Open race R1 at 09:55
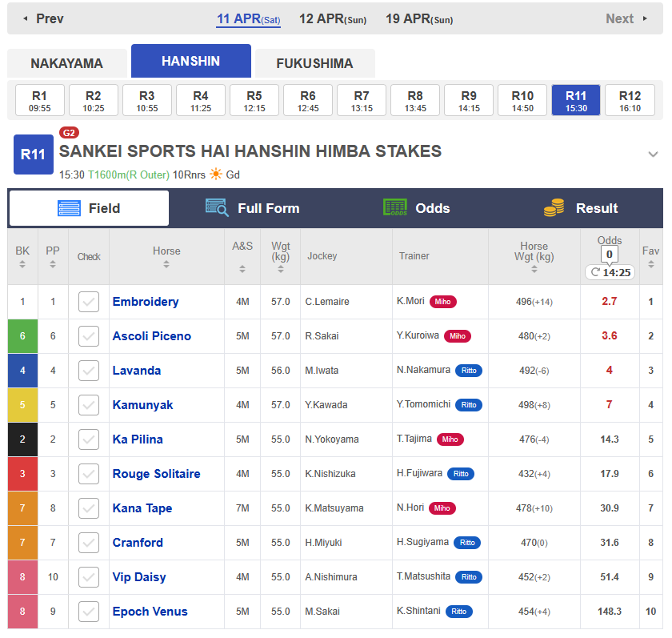 point(40,100)
